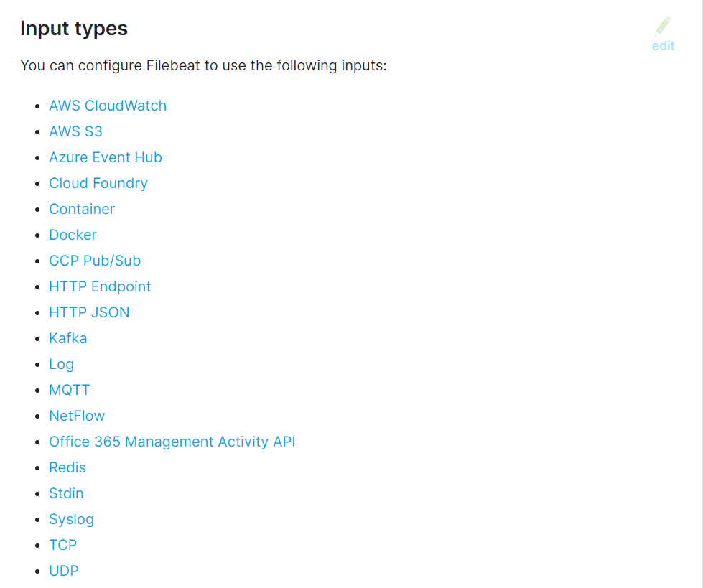703x588 pixels.
Task: Open Office 365 Management Activity API link
Action: click(172, 442)
